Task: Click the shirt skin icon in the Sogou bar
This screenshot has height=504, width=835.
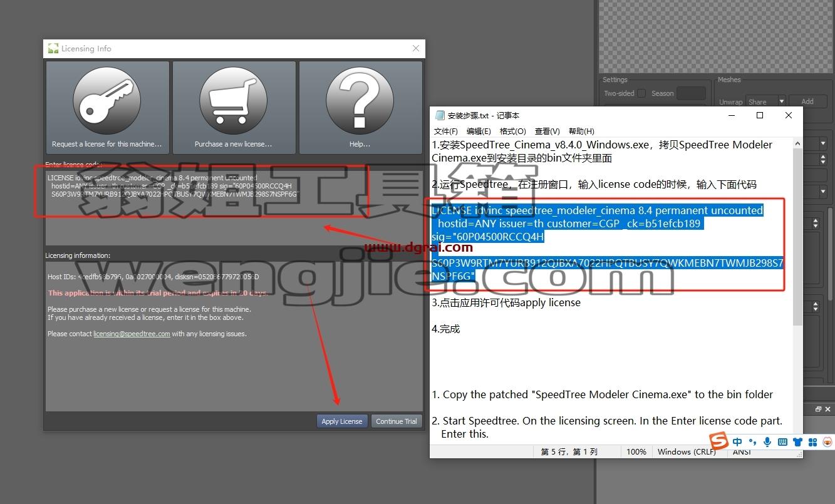Action: (797, 442)
